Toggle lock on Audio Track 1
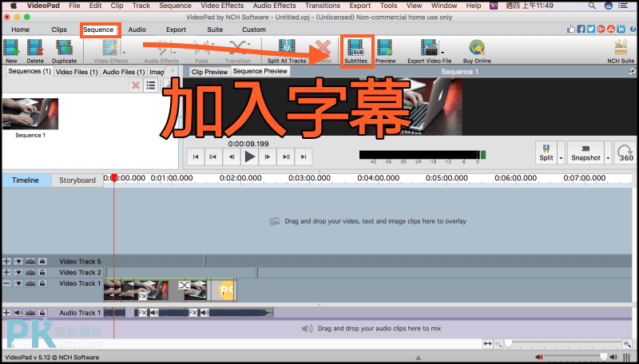 42,313
